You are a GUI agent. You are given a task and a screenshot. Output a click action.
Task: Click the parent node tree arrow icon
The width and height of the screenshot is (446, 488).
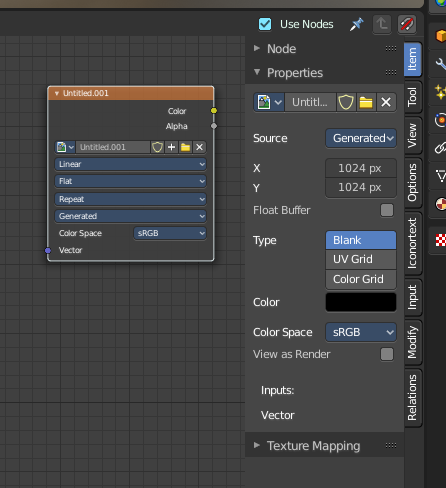click(x=382, y=24)
